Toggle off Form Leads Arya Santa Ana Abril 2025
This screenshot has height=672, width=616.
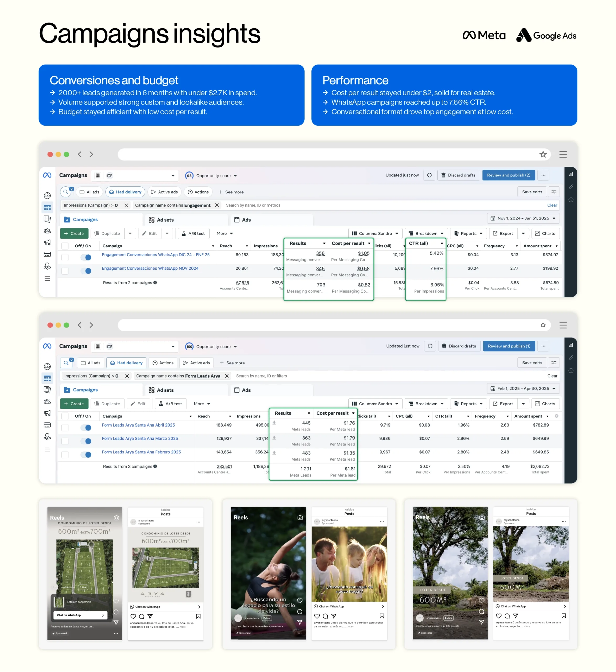coord(86,428)
